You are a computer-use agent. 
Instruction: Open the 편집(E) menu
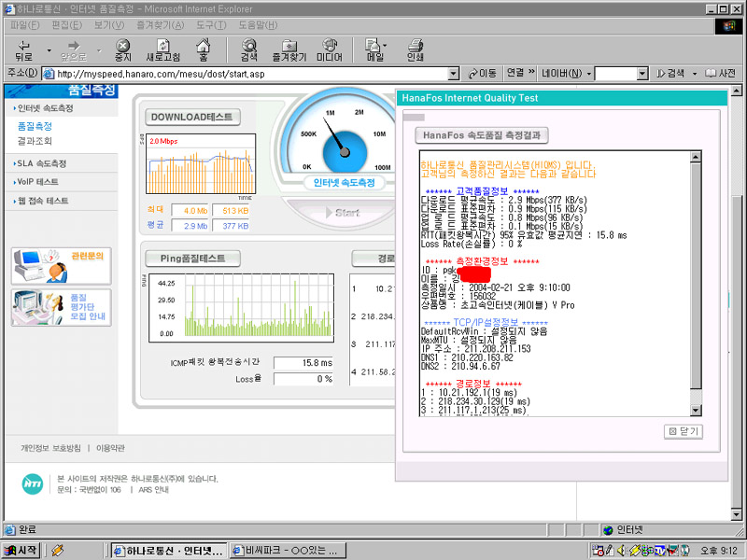(x=66, y=25)
